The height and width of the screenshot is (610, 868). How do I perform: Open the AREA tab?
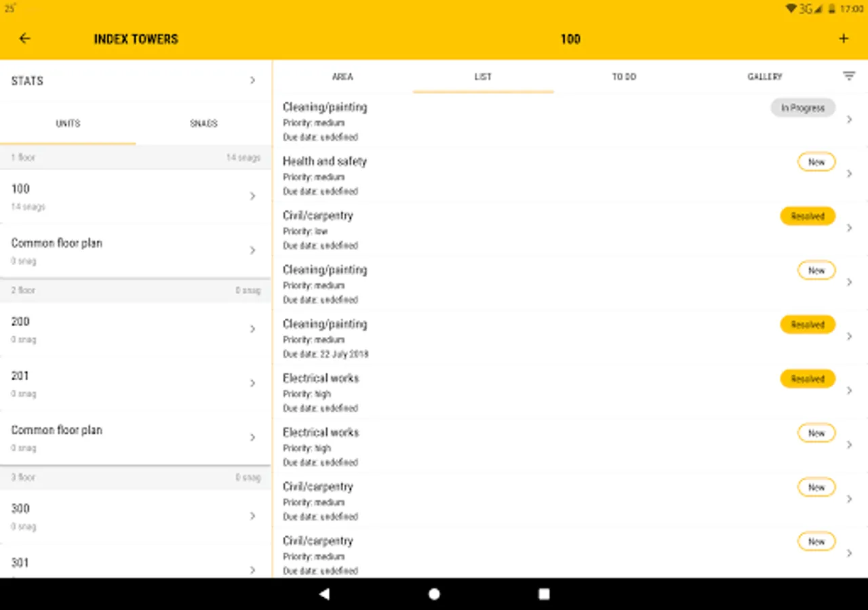pyautogui.click(x=342, y=77)
